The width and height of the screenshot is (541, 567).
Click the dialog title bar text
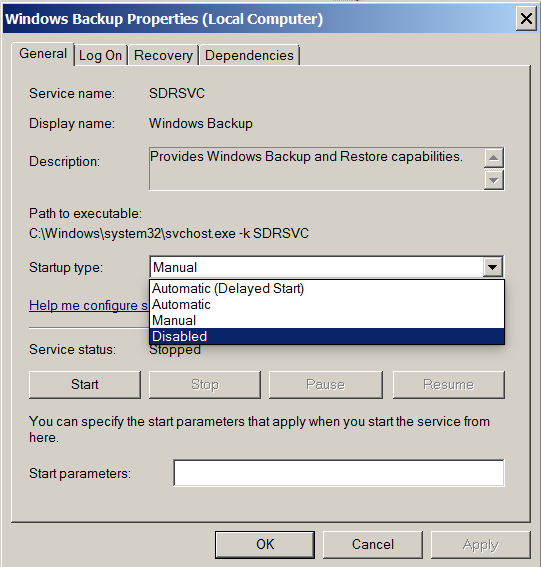click(164, 19)
